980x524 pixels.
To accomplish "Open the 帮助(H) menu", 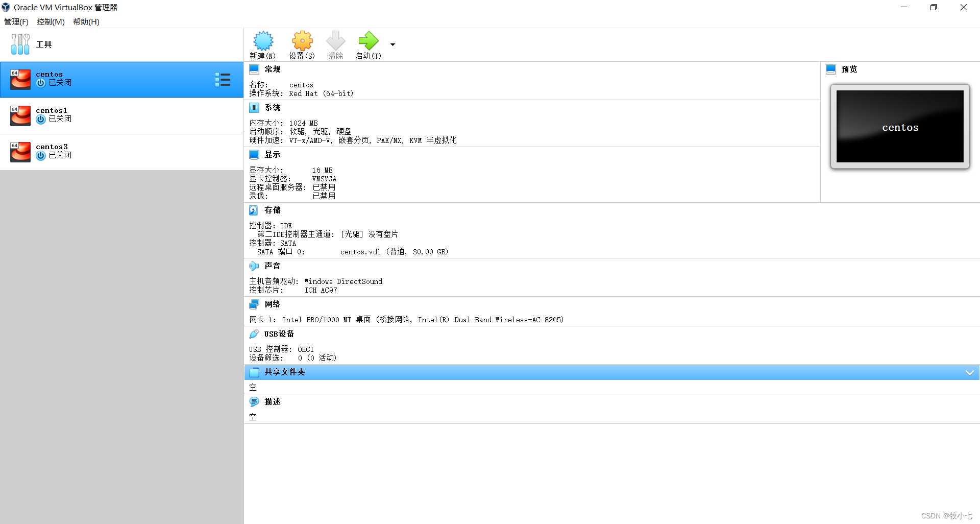I will pyautogui.click(x=86, y=21).
